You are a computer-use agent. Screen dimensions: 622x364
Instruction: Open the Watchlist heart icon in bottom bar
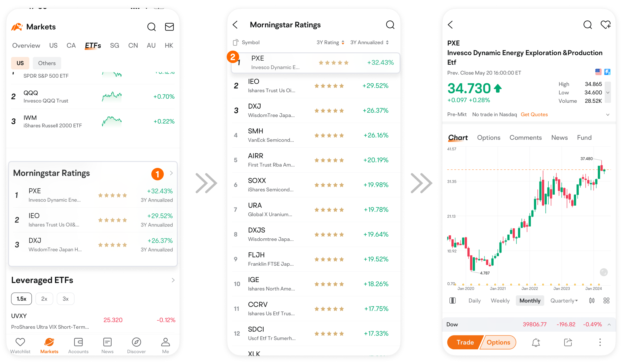20,342
